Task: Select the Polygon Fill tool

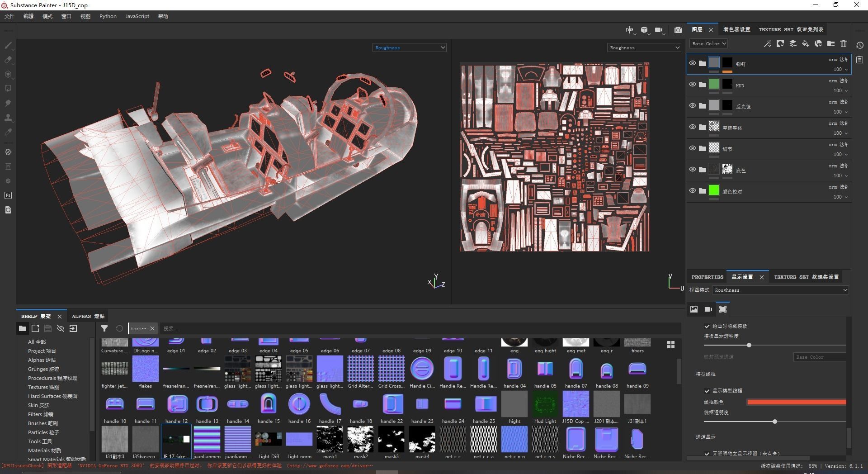Action: click(x=8, y=89)
